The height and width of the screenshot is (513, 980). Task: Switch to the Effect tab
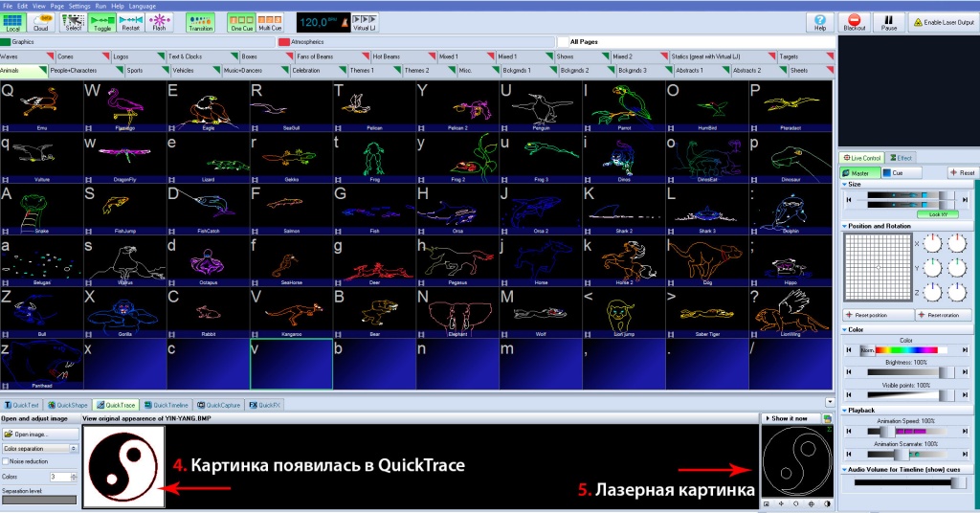[901, 158]
